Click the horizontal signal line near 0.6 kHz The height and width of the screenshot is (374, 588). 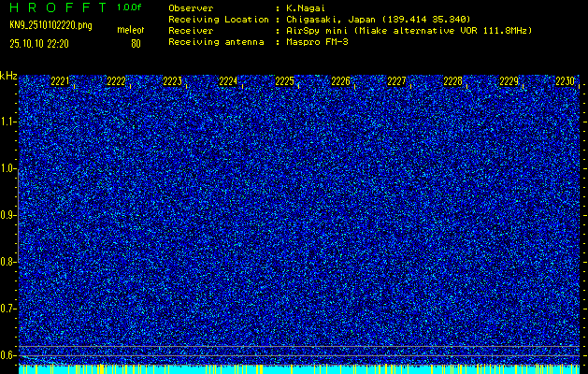coord(299,347)
